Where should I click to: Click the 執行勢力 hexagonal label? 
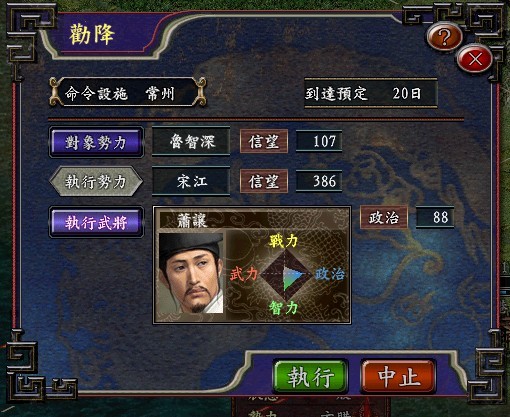coord(96,182)
